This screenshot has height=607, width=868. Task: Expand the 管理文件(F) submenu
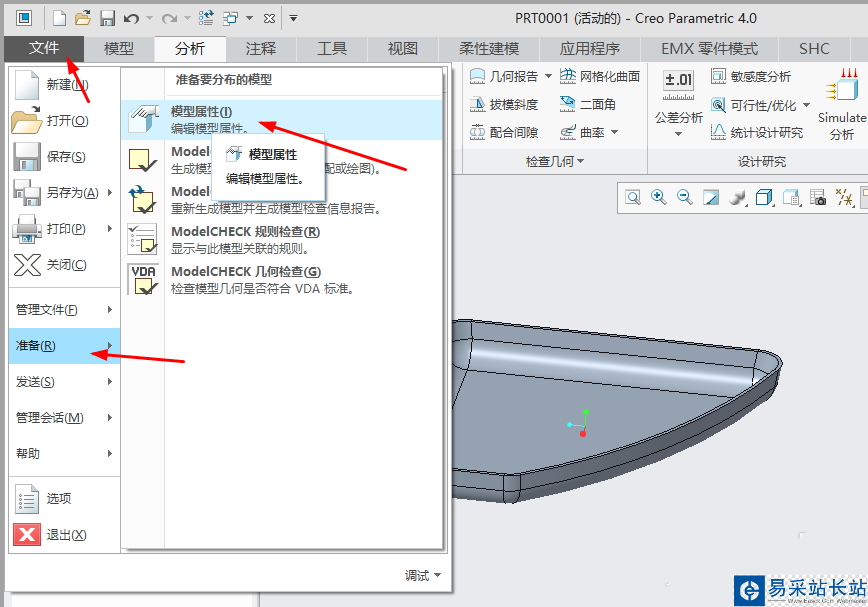64,310
